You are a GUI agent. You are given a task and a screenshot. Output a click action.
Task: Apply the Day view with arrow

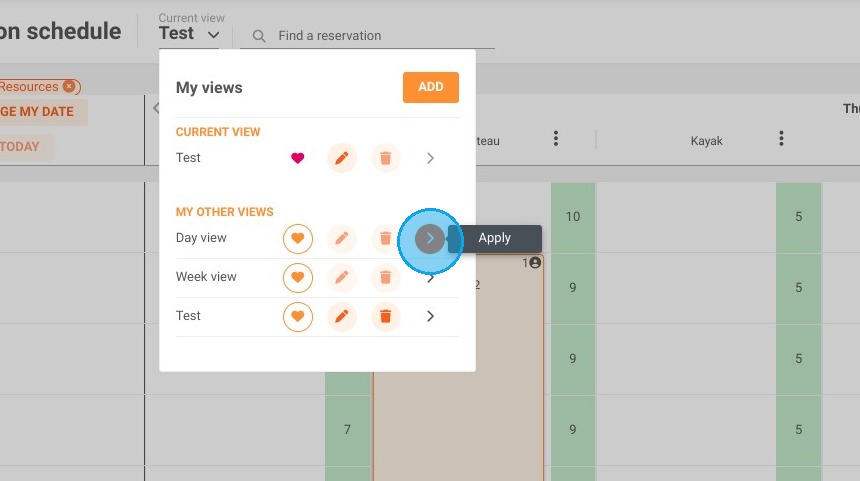click(430, 239)
